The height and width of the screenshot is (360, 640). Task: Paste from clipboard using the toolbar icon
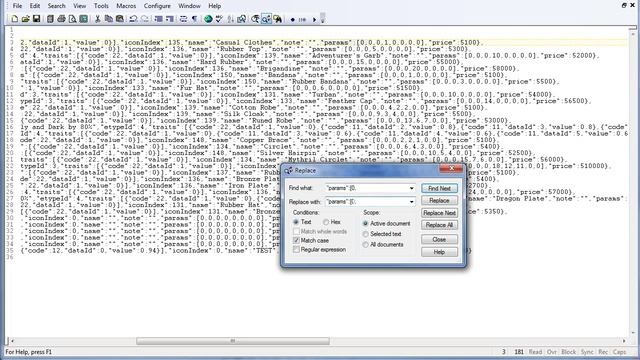(x=120, y=19)
